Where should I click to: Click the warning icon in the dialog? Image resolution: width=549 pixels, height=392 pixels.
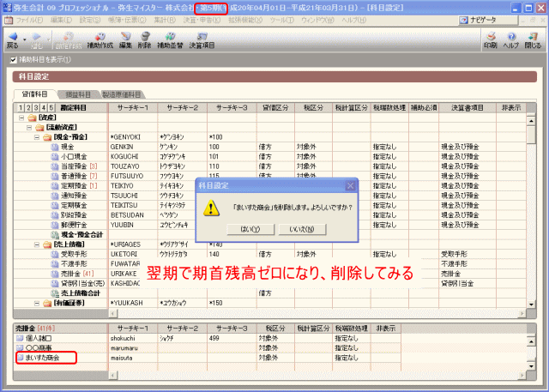[x=211, y=208]
